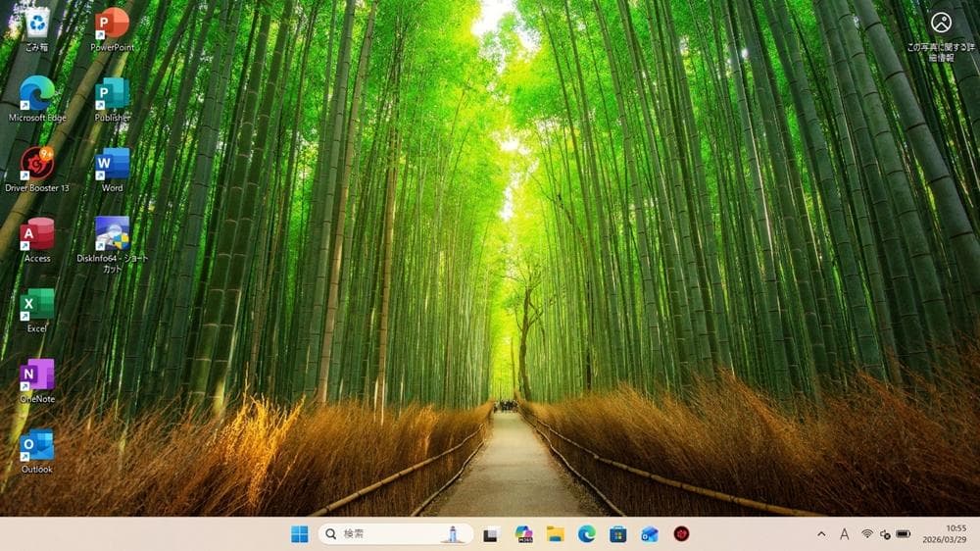Open the Recycle Bin desktop icon
Image resolution: width=980 pixels, height=551 pixels.
pos(37,29)
